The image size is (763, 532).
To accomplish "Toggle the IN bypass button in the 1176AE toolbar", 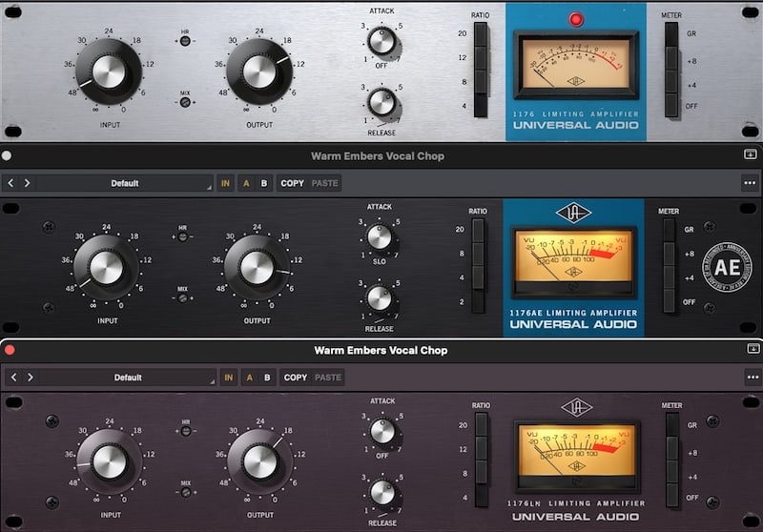I will coord(225,183).
